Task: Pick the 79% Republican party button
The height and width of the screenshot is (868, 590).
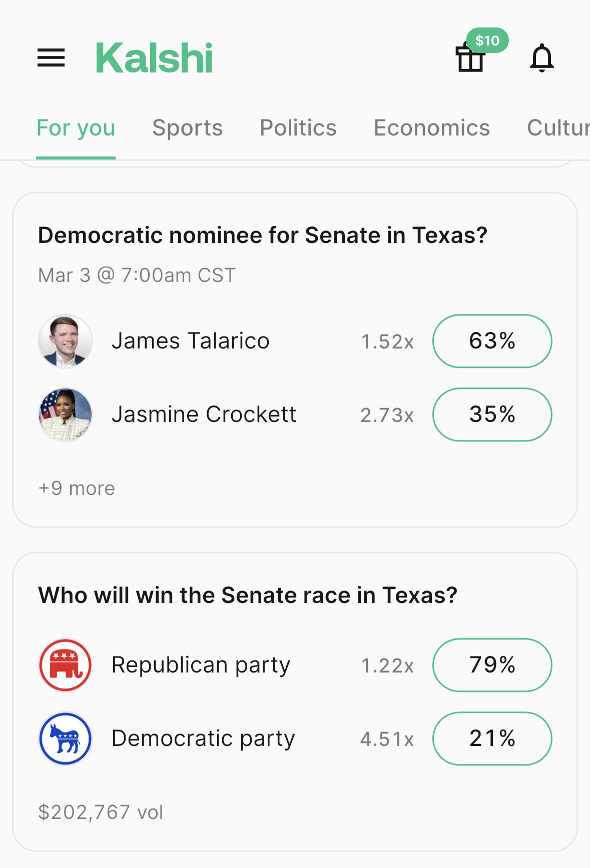Action: click(492, 665)
